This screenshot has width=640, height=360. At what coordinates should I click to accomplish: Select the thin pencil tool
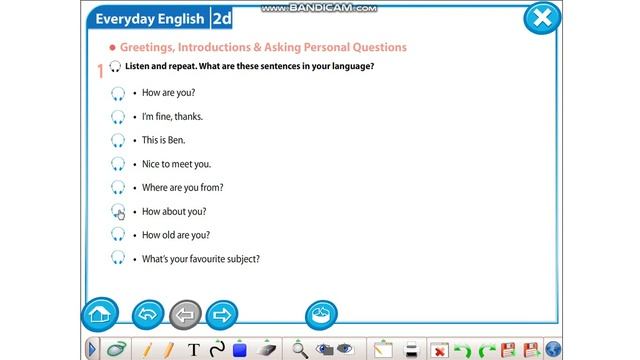tap(147, 350)
